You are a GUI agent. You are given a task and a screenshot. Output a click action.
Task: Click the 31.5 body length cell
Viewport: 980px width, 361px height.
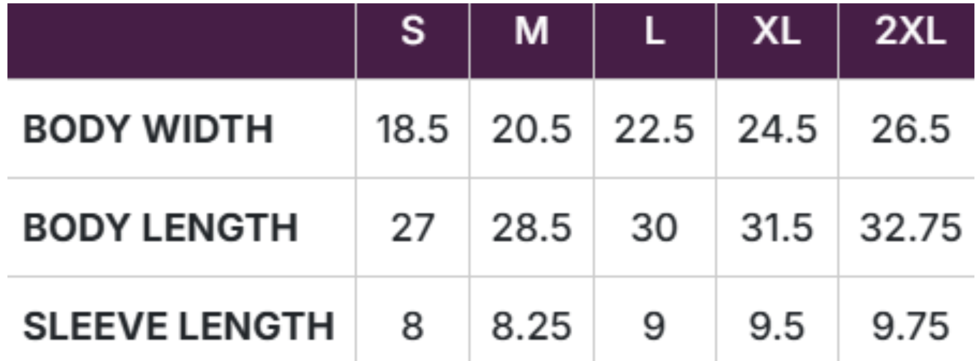click(777, 228)
